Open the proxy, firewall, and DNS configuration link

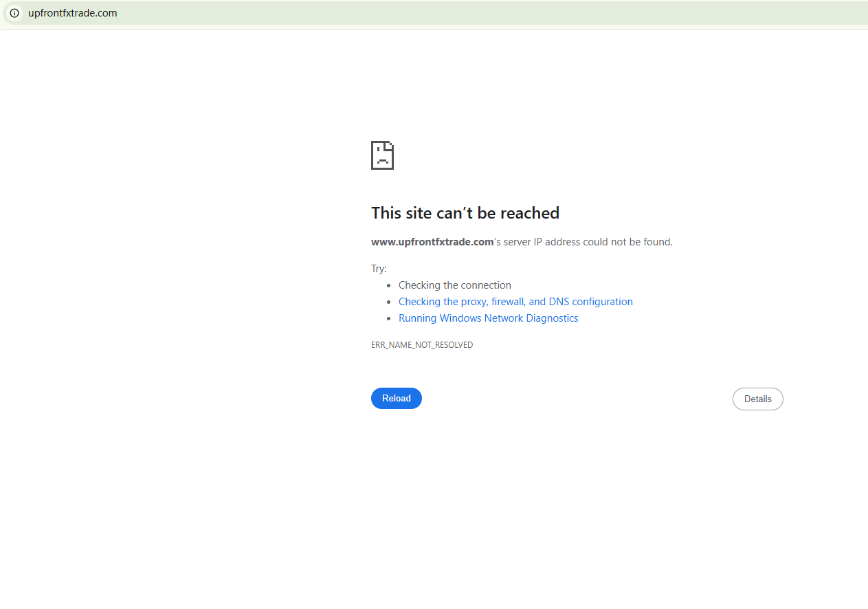coord(515,302)
